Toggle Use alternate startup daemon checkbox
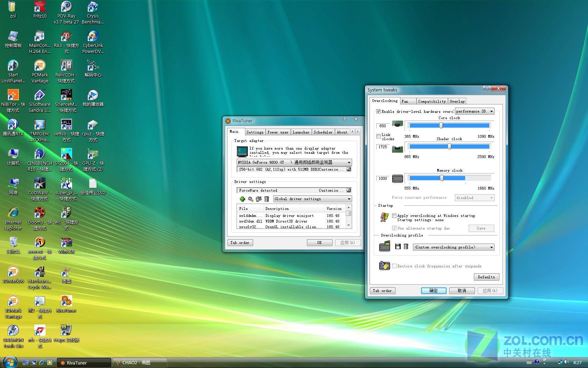Screen dimensions: 588x368 394,228
